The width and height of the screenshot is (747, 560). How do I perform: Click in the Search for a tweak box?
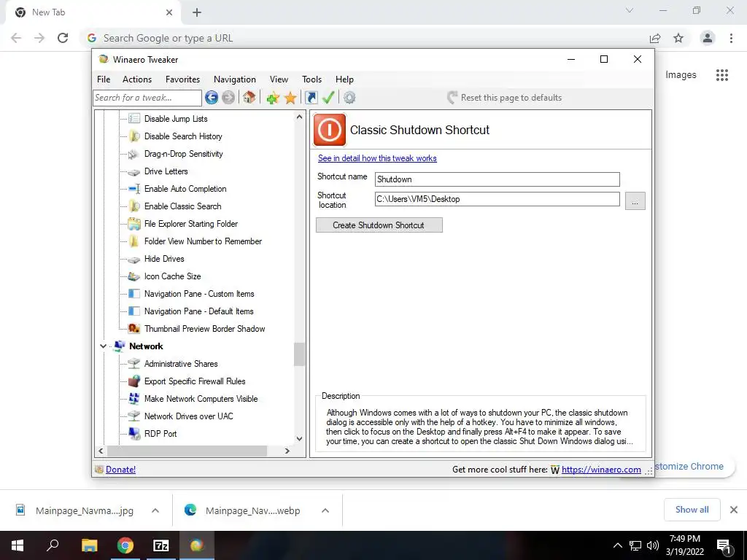tap(147, 98)
